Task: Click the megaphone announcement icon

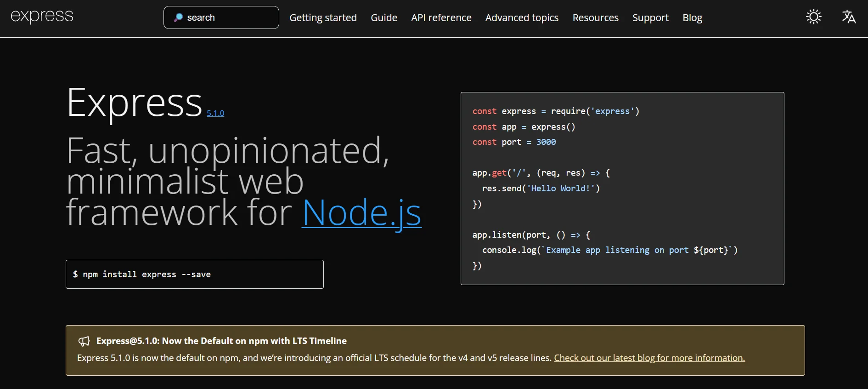Action: tap(84, 341)
